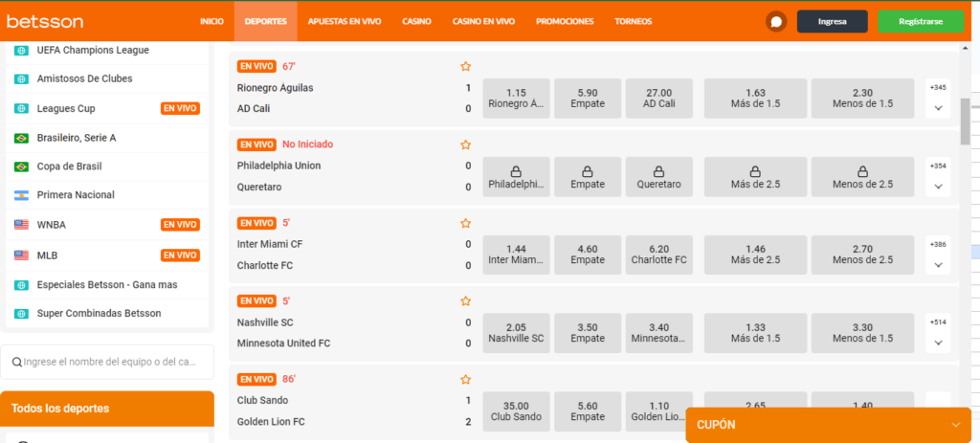Click the Brazil flag beside Brasileiro, Serie A
This screenshot has height=443, width=980.
[21, 138]
